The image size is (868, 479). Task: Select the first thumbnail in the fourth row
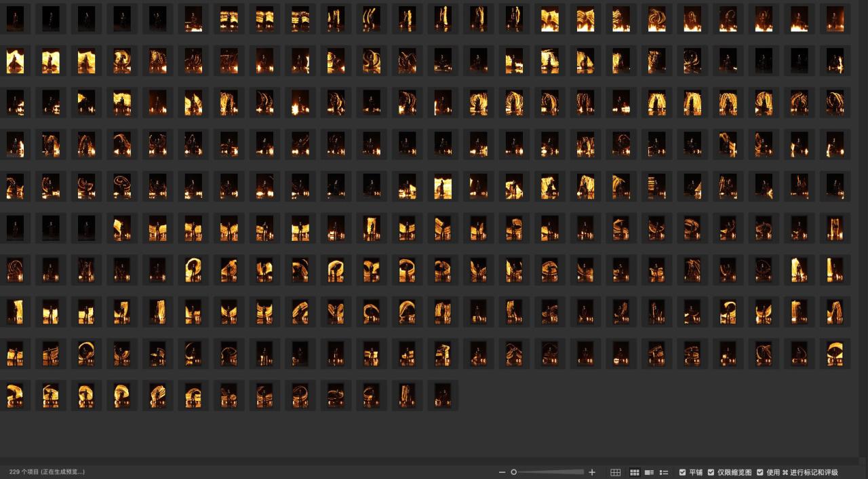[x=15, y=145]
